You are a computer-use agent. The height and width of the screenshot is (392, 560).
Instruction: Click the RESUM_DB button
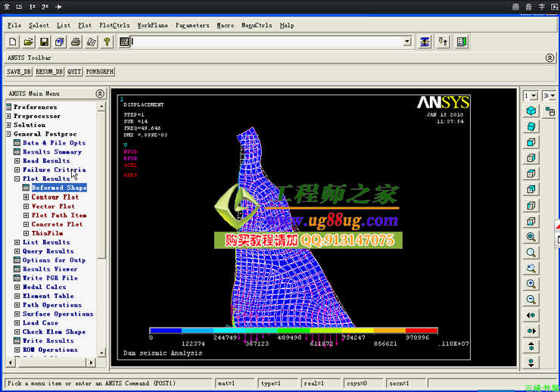(x=49, y=72)
